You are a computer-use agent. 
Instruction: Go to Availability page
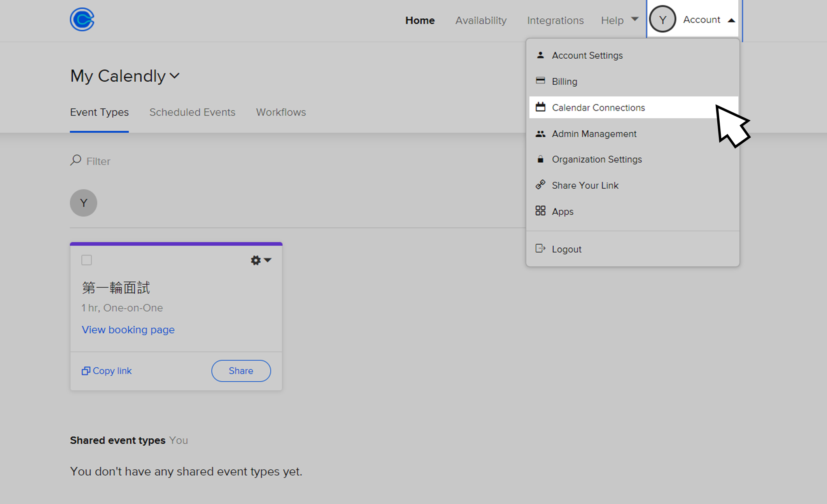pos(481,20)
